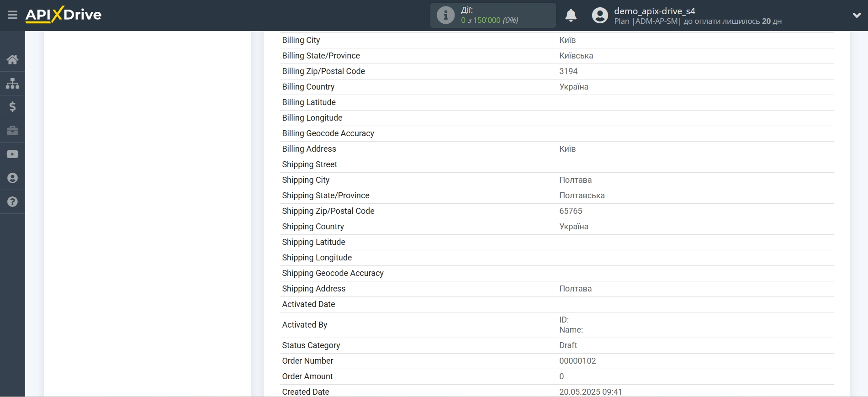Click the ApiX-Drive logo
This screenshot has height=397, width=868.
point(64,15)
